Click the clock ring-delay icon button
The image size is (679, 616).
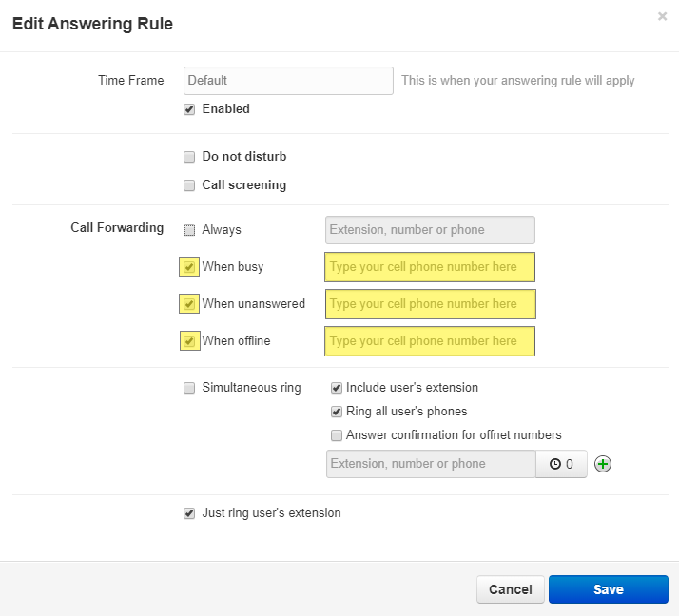point(561,464)
